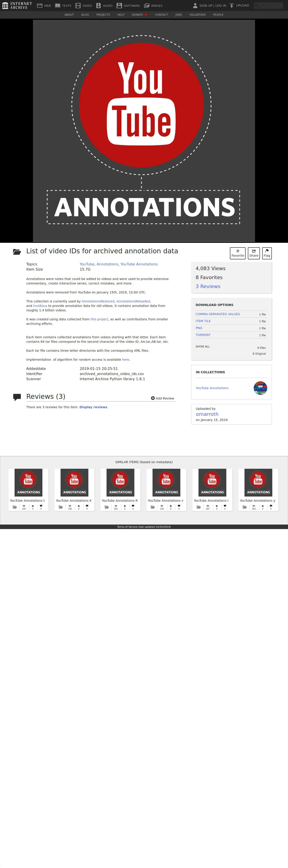Click Donate with heart icon
Viewport: 288px width, 868px height.
pos(139,15)
